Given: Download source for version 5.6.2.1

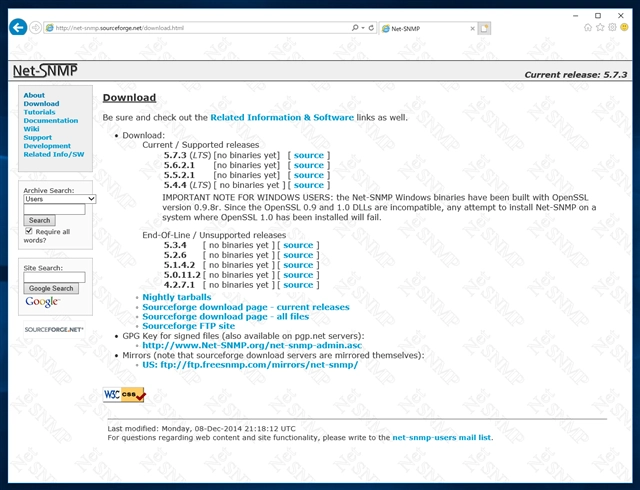Looking at the screenshot, I should coord(309,165).
